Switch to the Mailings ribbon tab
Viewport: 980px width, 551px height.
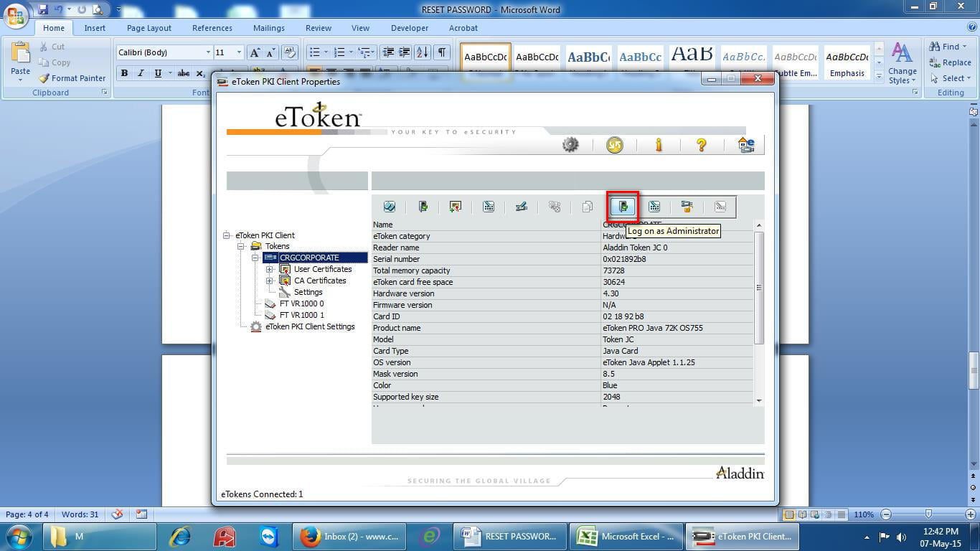coord(268,28)
